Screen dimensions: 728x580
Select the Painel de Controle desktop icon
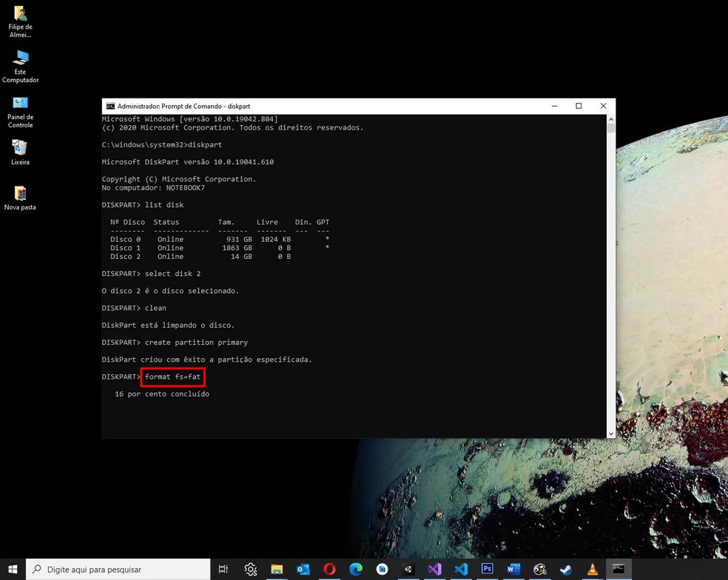(x=20, y=112)
